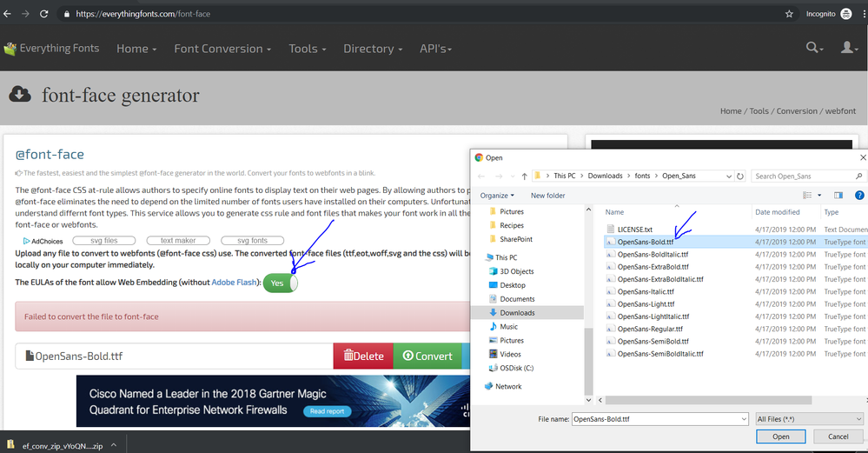
Task: Sort by the Date modified column
Action: point(778,212)
